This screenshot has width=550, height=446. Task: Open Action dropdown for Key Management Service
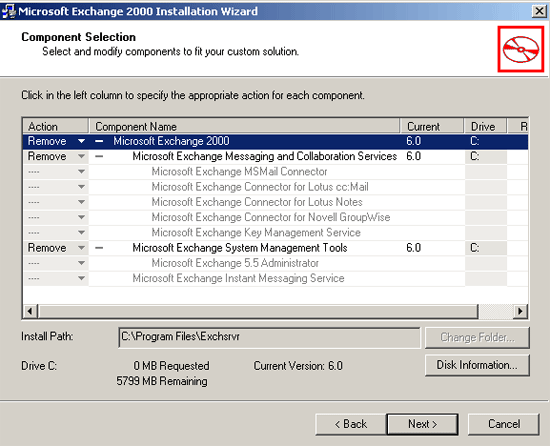point(81,232)
